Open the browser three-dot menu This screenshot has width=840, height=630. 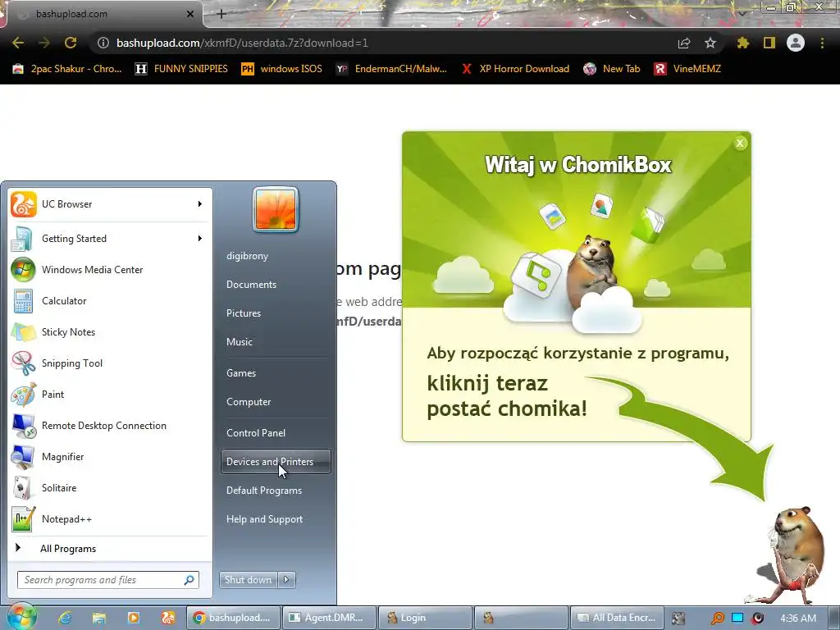coord(822,43)
